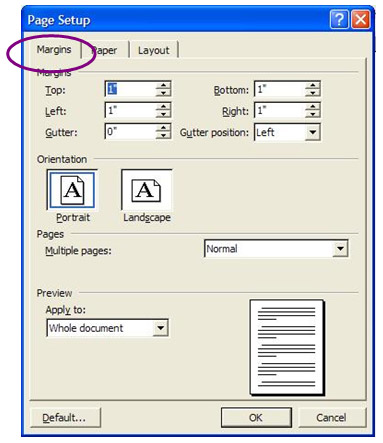Select the Portrait orientation icon
Image resolution: width=383 pixels, height=443 pixels.
point(72,190)
